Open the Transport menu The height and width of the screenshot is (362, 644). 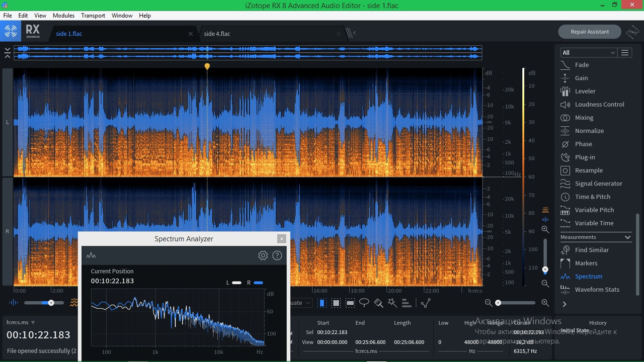(x=93, y=16)
